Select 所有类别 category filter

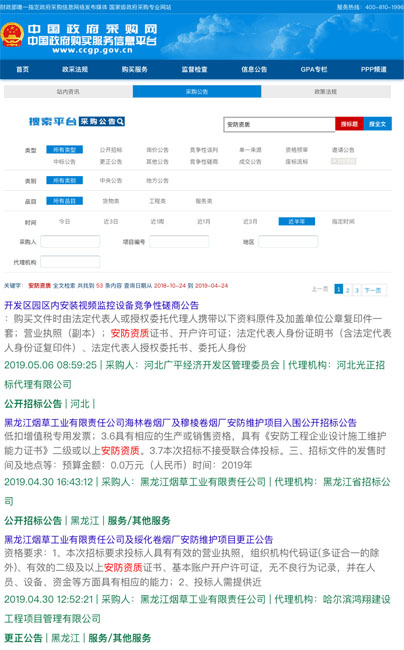[64, 180]
